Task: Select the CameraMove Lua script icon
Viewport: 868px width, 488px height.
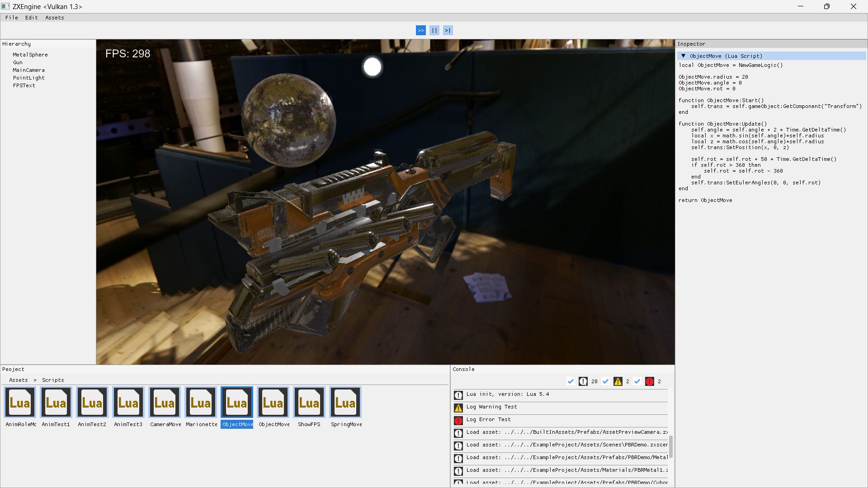Action: coord(165,402)
